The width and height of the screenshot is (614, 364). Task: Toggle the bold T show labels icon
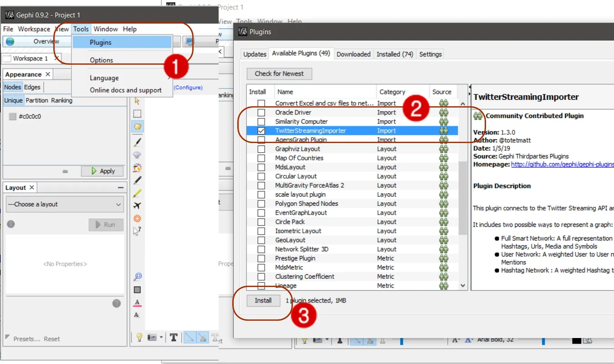point(174,338)
